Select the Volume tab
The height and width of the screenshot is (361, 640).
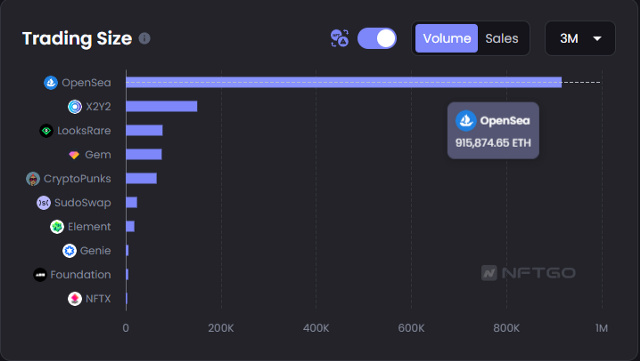coord(447,38)
